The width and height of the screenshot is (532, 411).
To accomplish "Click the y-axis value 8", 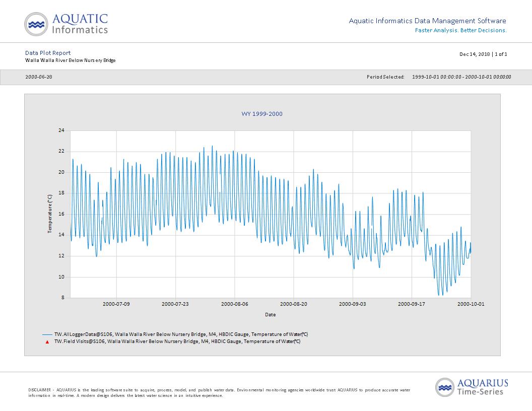I will (63, 298).
